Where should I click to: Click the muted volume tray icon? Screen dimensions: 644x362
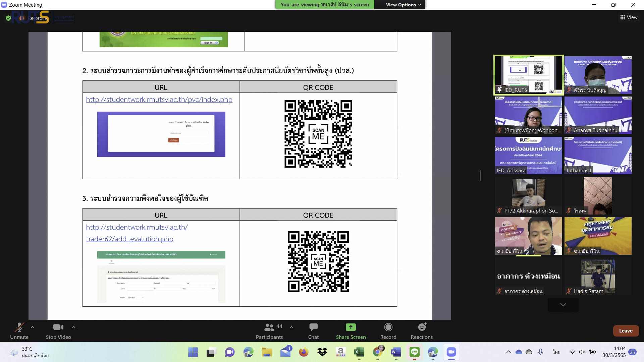[x=583, y=352]
